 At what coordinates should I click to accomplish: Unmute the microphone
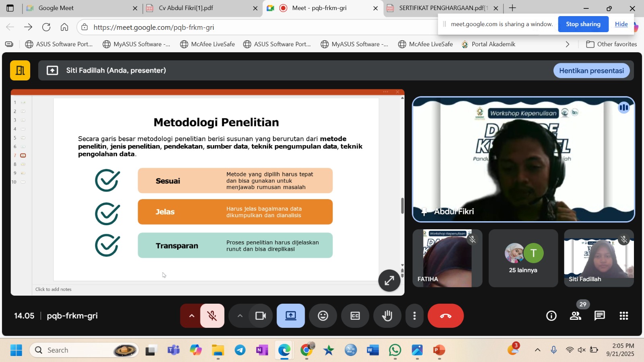pos(212,316)
